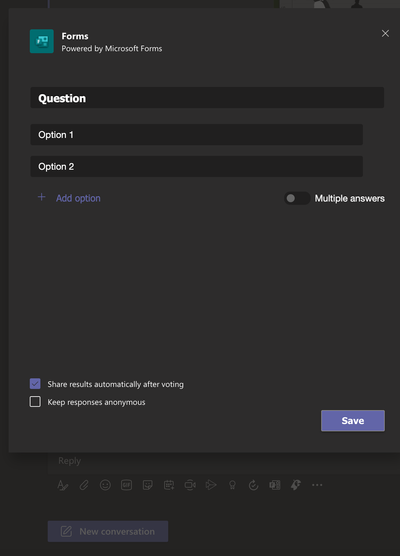Open the Format text icon in compose bar
Image resolution: width=400 pixels, height=556 pixels.
pos(63,485)
